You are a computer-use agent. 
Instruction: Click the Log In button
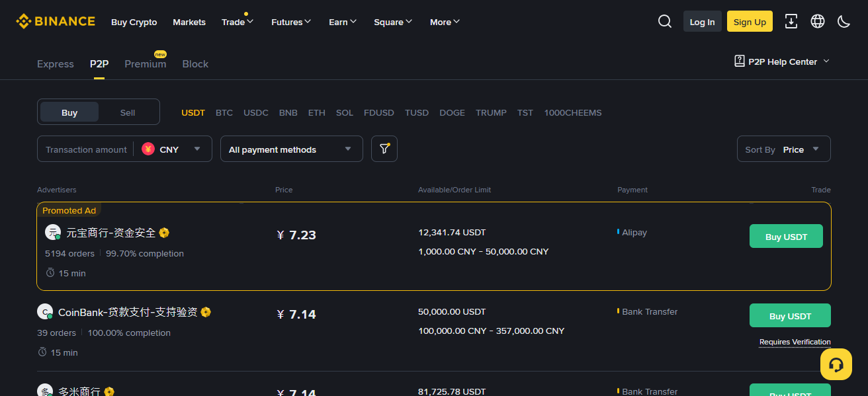coord(702,21)
